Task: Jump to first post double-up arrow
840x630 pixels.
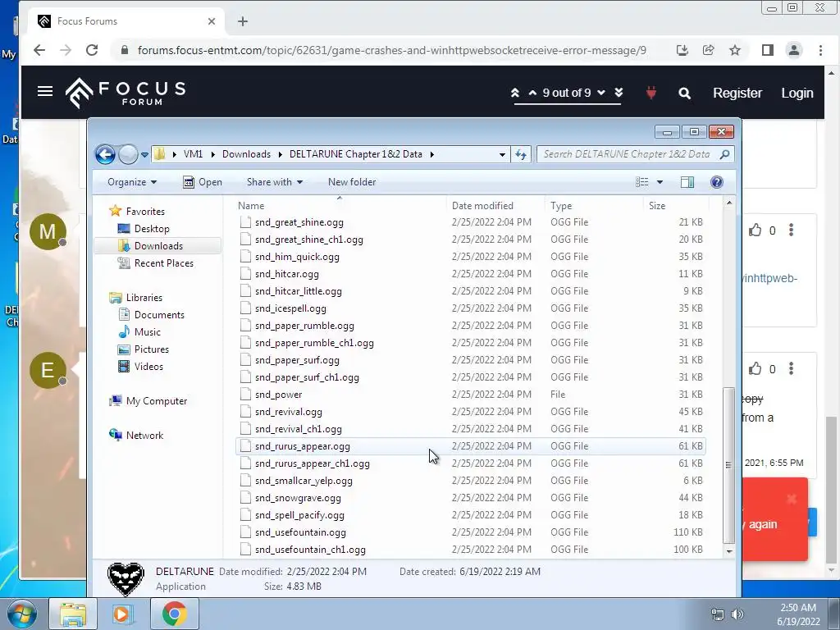Action: point(515,93)
